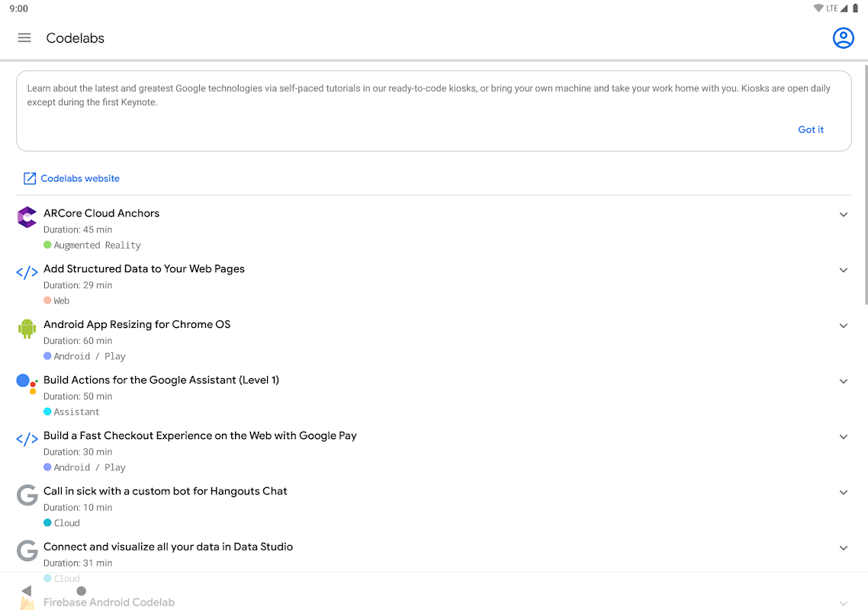Click the Duration: 30 min text
Viewport: 868px width, 610px height.
78,452
